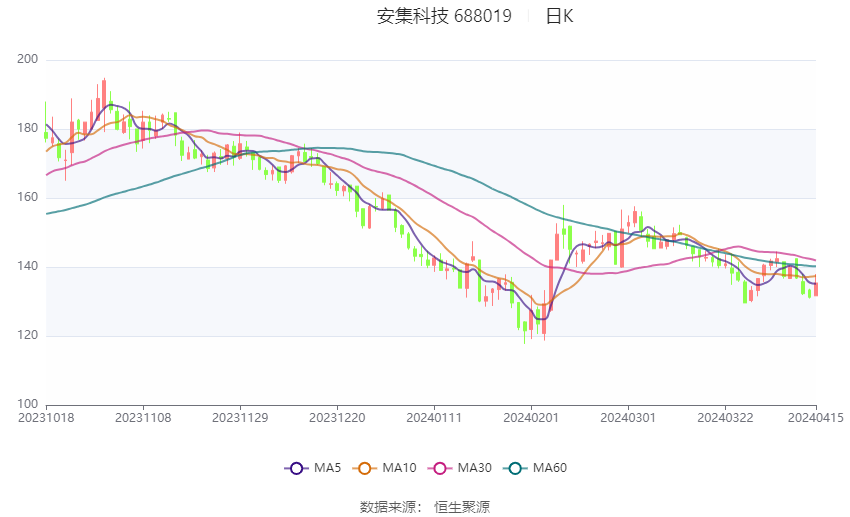Click the 20231220 date tick label
850x517 pixels.
pyautogui.click(x=337, y=418)
